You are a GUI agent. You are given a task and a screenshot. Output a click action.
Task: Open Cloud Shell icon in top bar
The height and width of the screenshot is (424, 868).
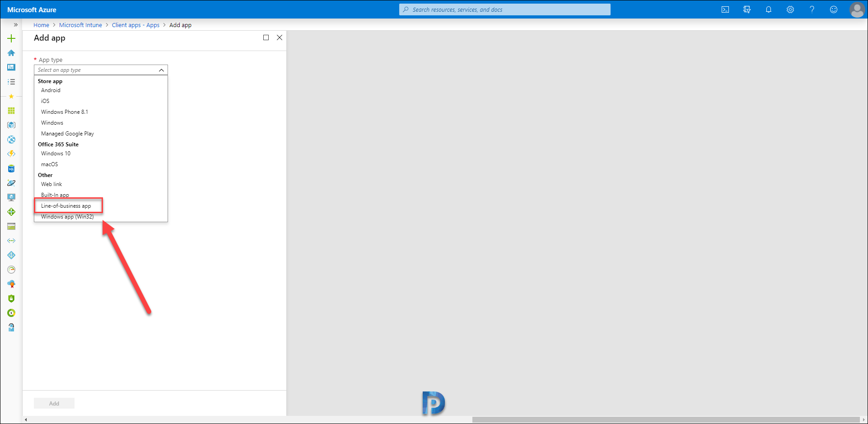(725, 9)
